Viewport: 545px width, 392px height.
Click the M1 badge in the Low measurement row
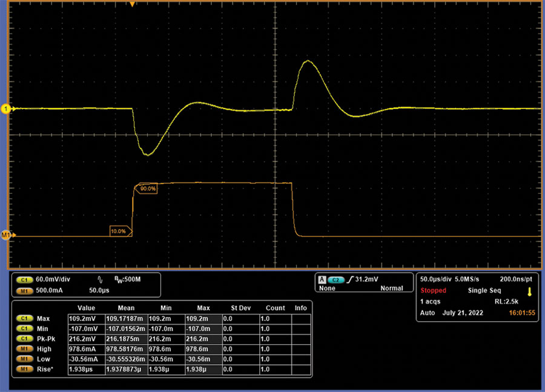click(24, 359)
